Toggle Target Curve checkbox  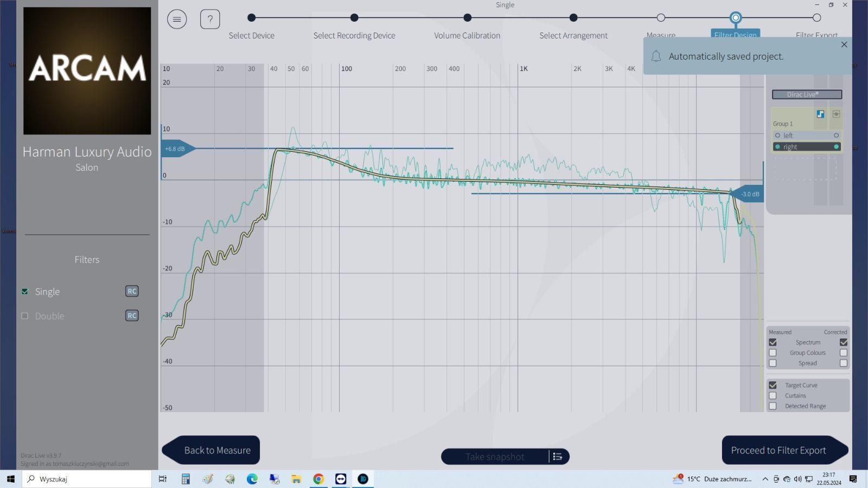pyautogui.click(x=773, y=386)
